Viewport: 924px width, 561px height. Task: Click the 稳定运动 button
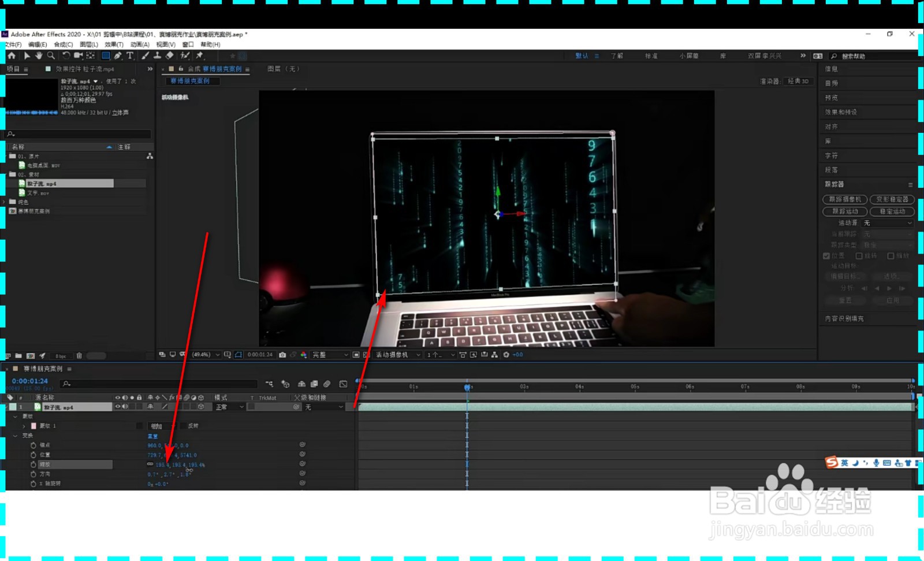tap(892, 211)
